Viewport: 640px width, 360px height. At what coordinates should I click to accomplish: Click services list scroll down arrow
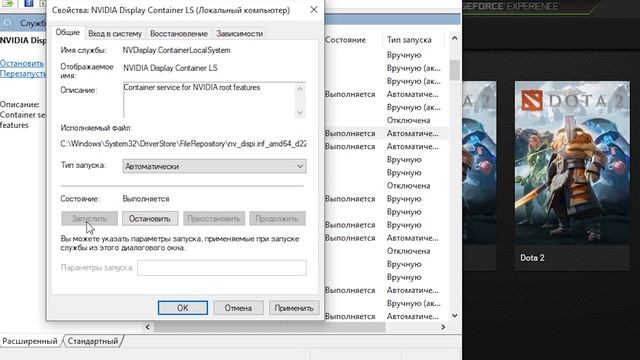(454, 316)
